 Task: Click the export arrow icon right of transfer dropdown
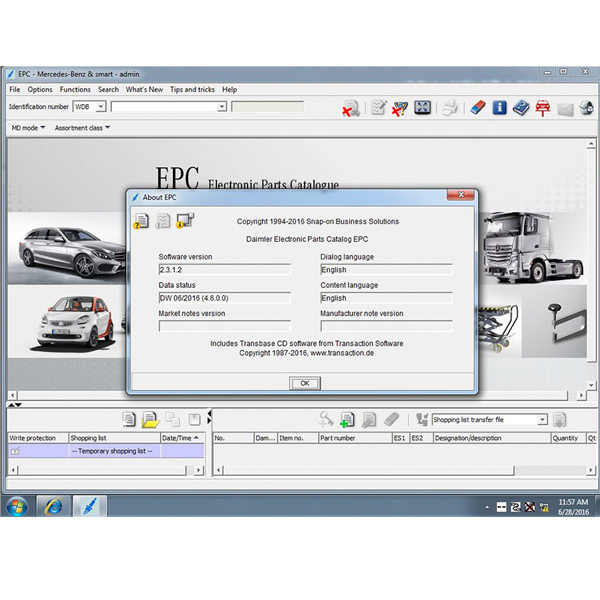[559, 420]
